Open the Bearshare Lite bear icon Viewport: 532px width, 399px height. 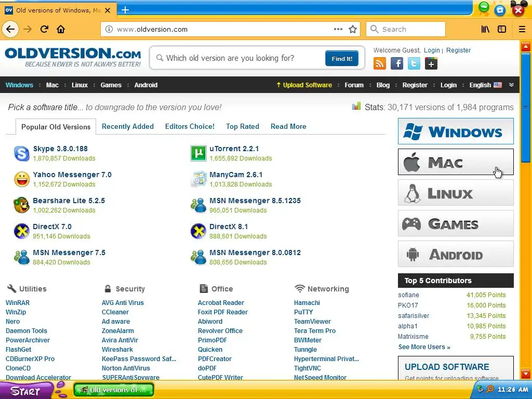[x=22, y=205]
